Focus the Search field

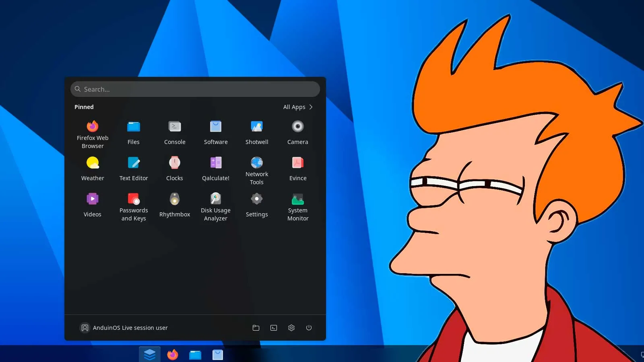(195, 89)
